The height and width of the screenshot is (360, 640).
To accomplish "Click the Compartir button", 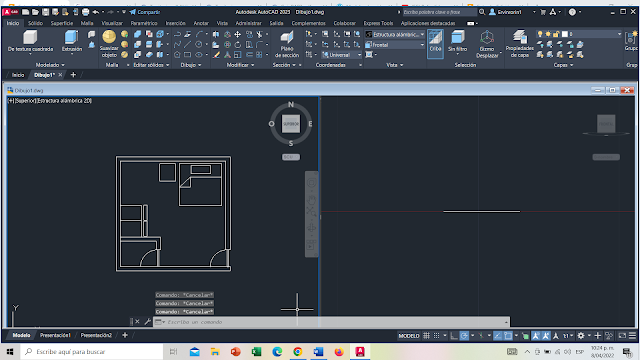I will pos(145,12).
